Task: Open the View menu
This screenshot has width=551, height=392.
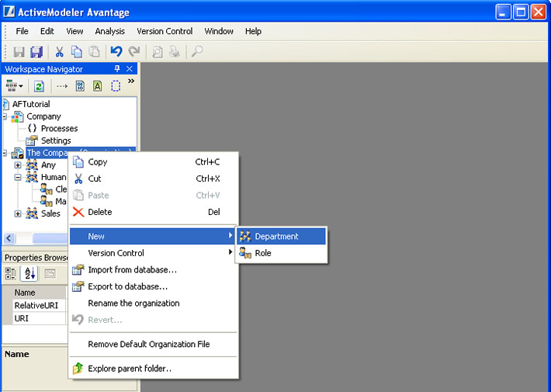Action: pyautogui.click(x=75, y=31)
